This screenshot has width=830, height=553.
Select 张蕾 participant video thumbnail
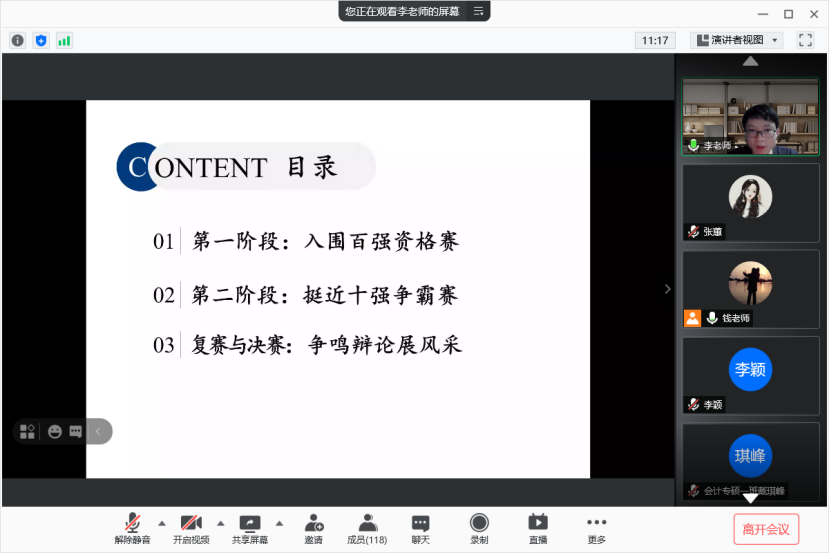tap(750, 202)
